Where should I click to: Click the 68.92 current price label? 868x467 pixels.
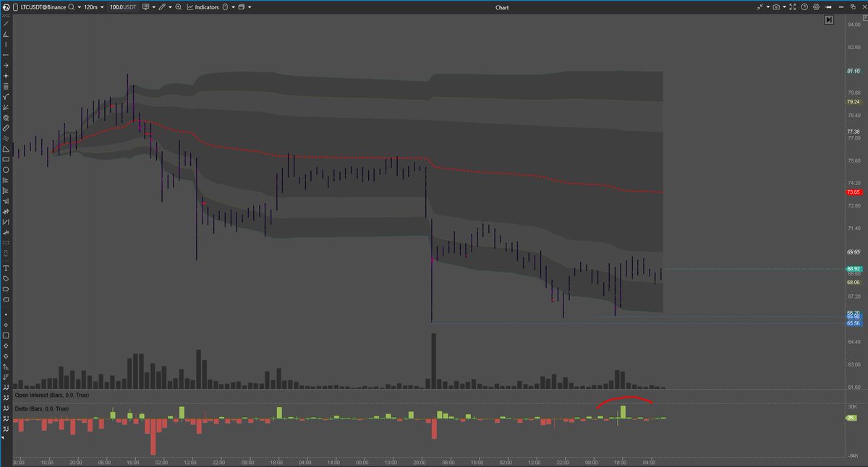853,269
